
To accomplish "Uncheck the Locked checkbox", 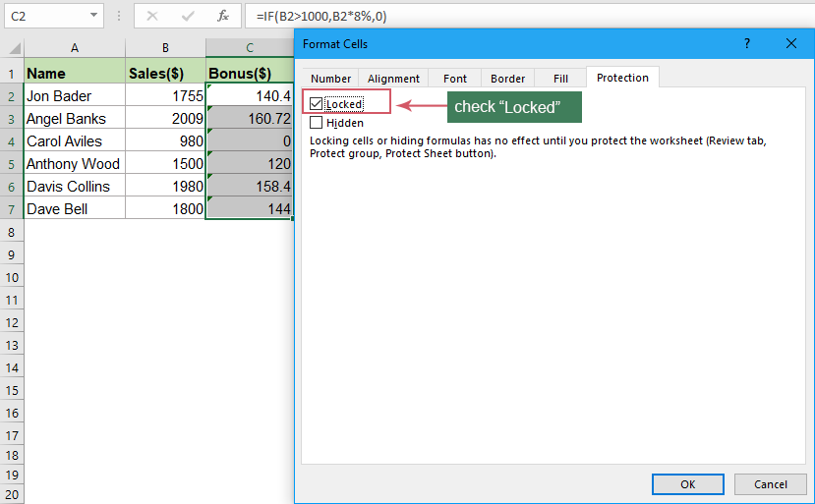I will 316,103.
